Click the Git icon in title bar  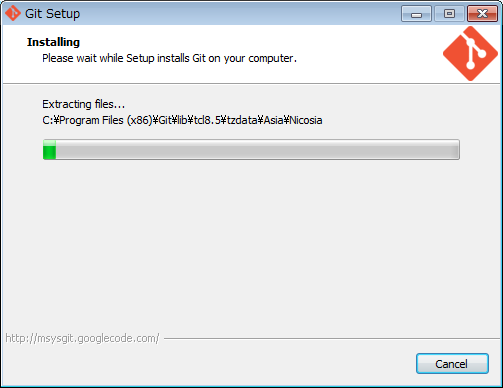(13, 14)
